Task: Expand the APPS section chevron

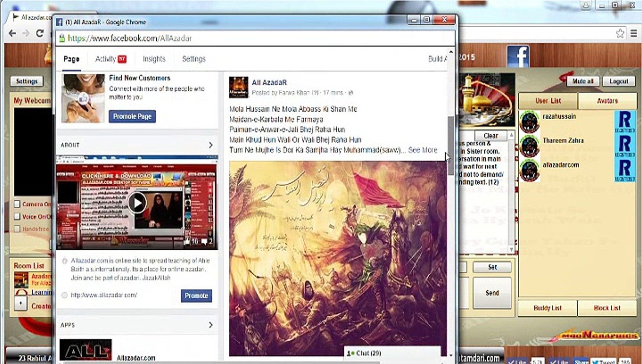Action: (211, 325)
